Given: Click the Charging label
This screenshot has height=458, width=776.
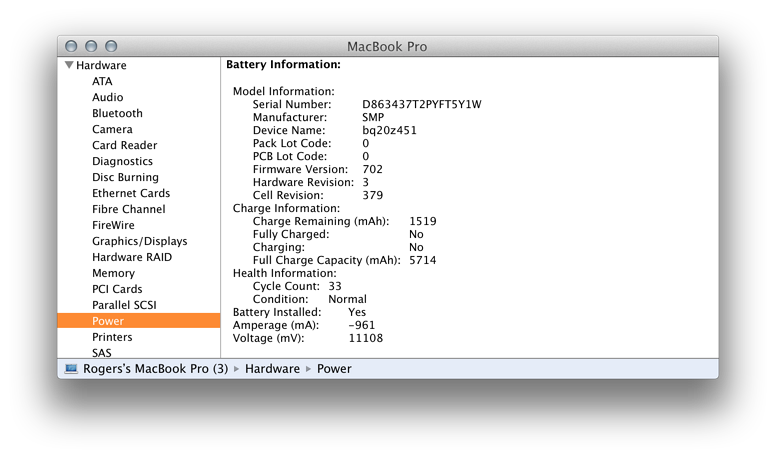Looking at the screenshot, I should (279, 247).
